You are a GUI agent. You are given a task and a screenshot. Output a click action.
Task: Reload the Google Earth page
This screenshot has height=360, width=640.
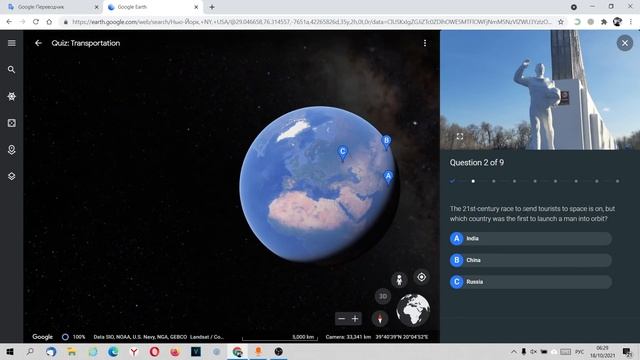tap(36, 22)
